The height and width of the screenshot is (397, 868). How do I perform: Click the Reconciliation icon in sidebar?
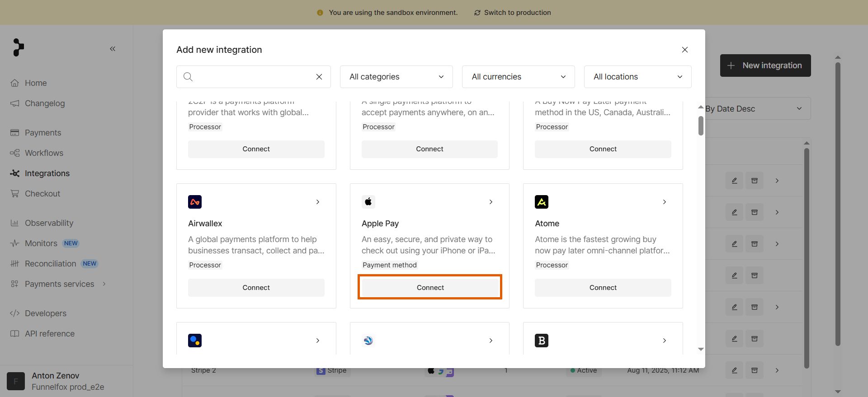15,264
